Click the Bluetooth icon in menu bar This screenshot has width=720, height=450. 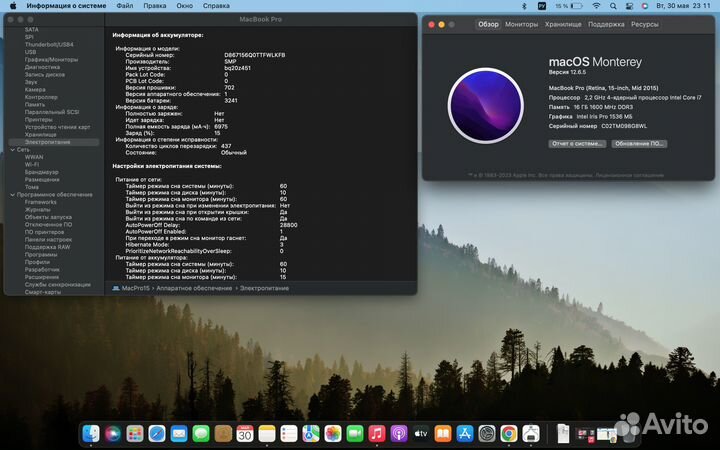tap(524, 6)
